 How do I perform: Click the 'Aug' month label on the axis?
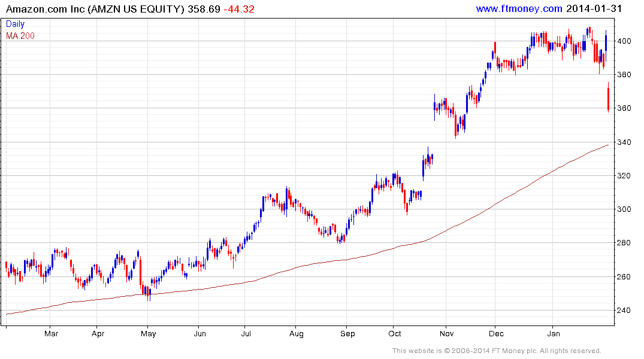(296, 333)
